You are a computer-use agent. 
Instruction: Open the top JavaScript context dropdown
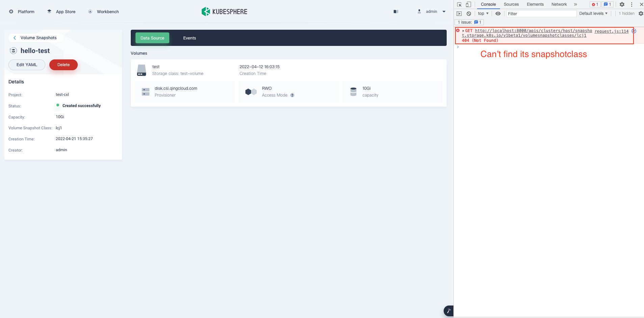[483, 14]
